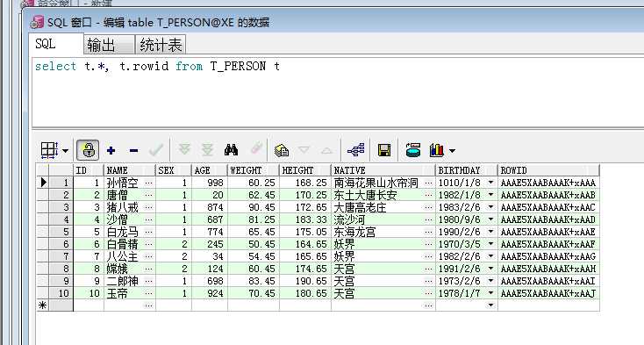Open the NAME editor ellipsis for 孙悟空
This screenshot has height=345, width=644.
[148, 183]
